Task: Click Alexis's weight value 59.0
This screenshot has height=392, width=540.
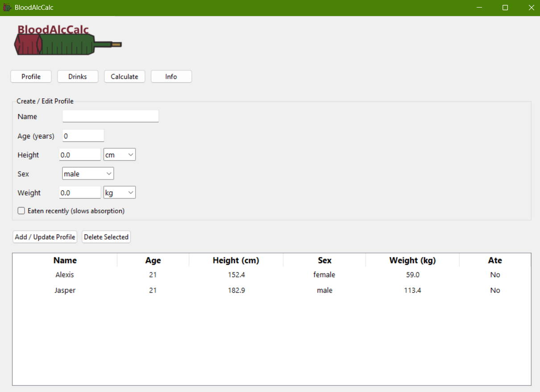Action: point(412,275)
